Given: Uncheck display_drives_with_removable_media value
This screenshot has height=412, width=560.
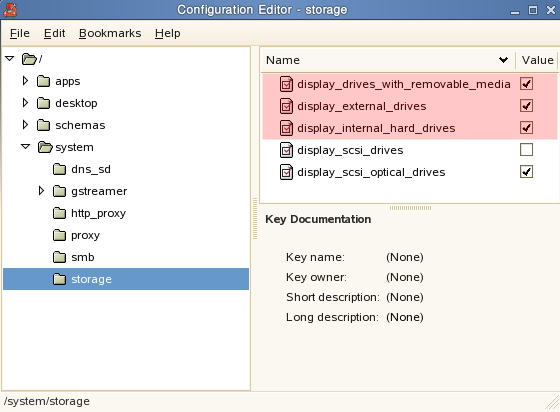Looking at the screenshot, I should (526, 84).
